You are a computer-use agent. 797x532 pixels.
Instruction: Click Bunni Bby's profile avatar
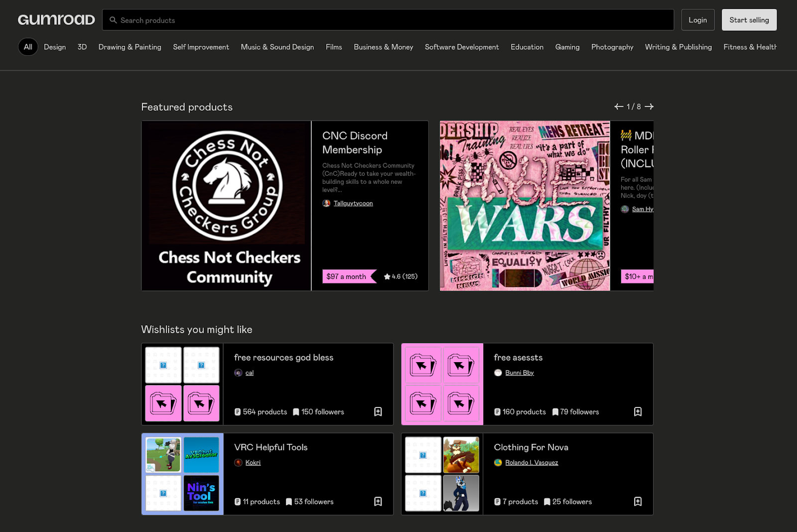498,373
